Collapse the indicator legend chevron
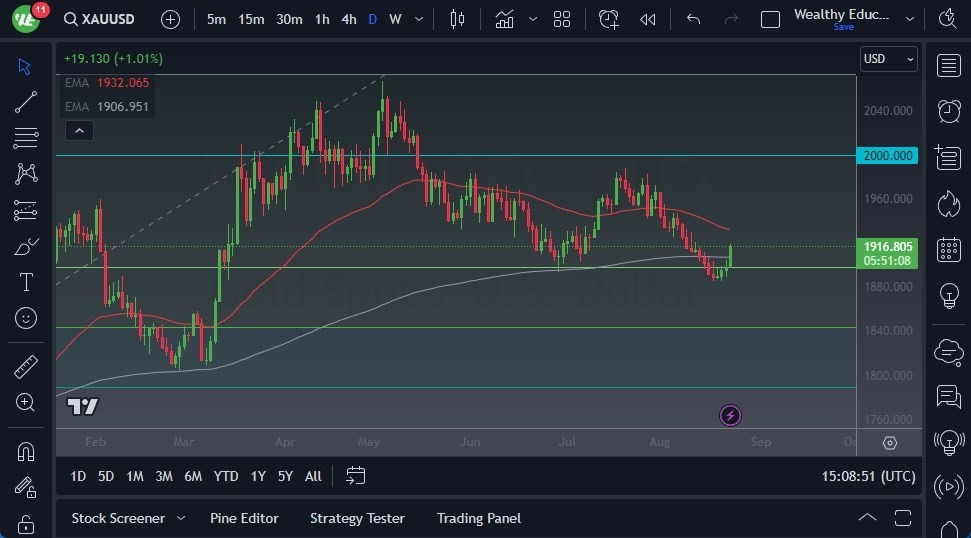The image size is (971, 538). tap(78, 130)
